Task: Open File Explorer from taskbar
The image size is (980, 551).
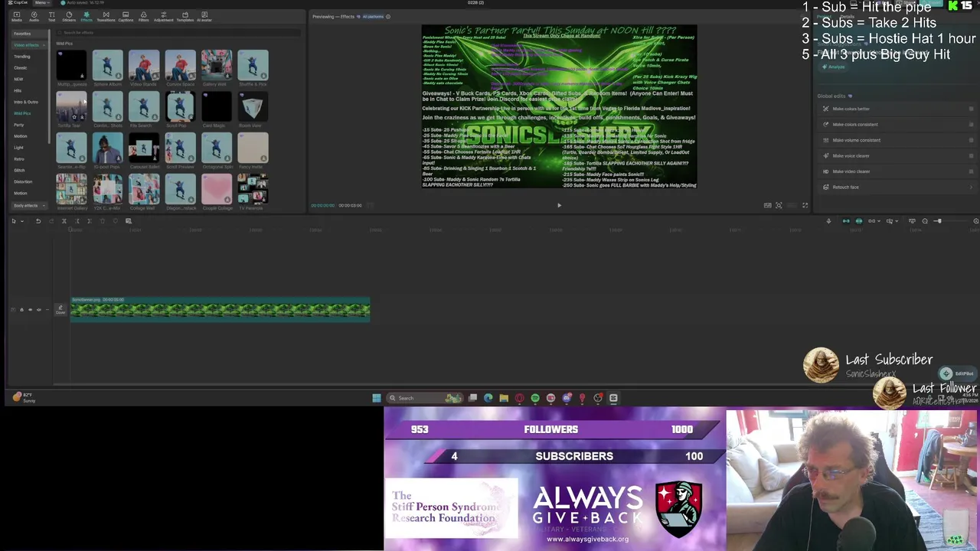Action: pyautogui.click(x=504, y=398)
